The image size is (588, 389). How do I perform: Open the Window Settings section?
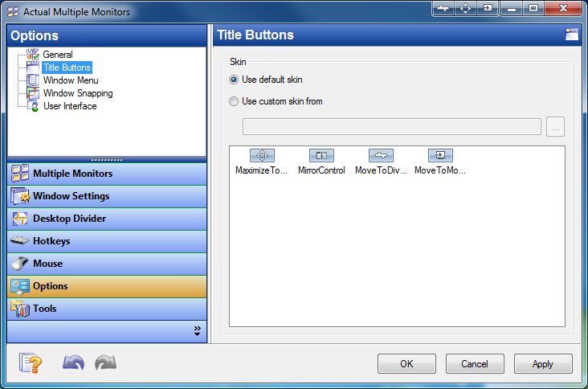(107, 196)
